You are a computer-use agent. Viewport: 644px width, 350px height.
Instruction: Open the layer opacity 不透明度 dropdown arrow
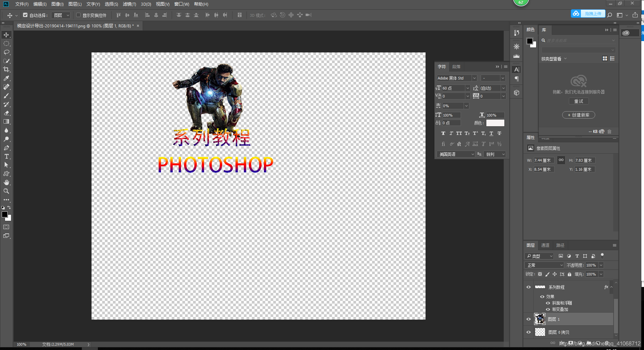pos(601,265)
